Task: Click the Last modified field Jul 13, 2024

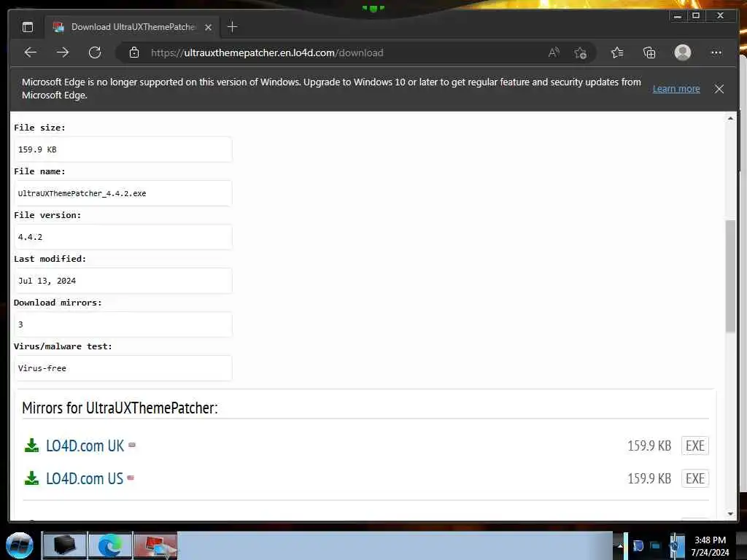Action: [x=123, y=281]
